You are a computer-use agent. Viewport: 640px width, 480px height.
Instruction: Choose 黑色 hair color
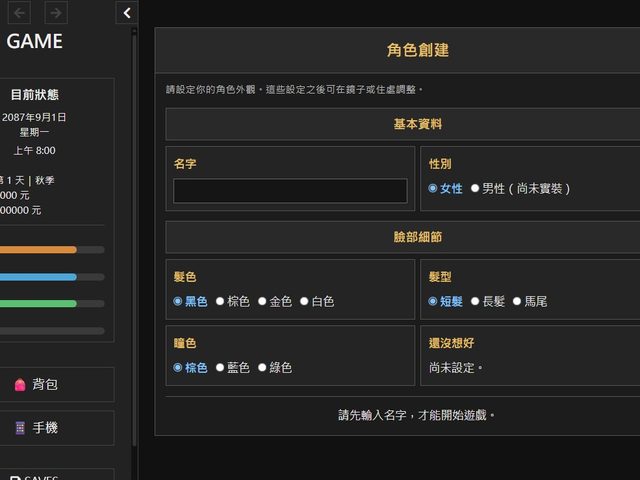[x=190, y=302]
